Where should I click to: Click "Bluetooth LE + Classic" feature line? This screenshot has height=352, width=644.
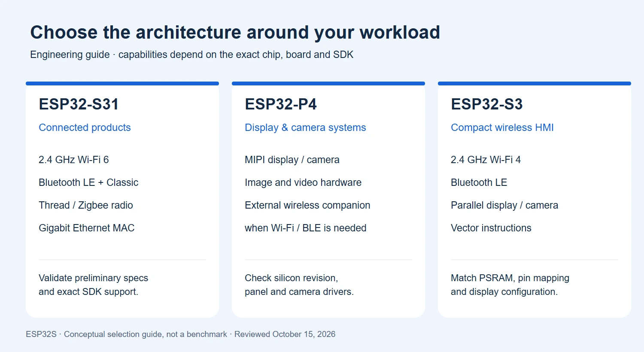click(88, 182)
